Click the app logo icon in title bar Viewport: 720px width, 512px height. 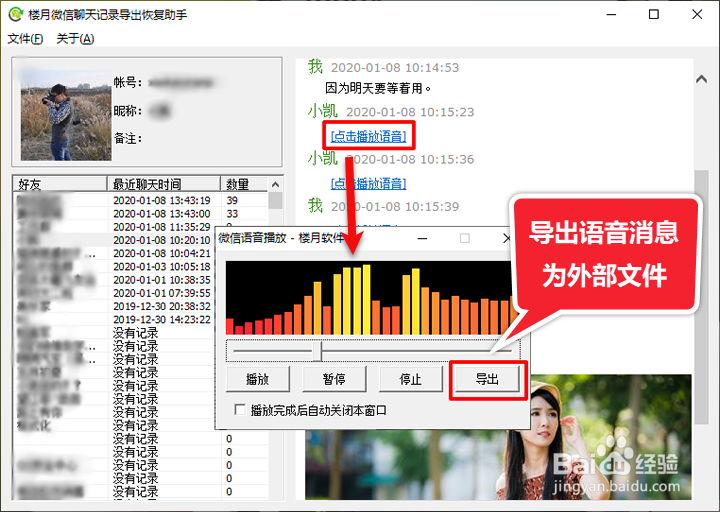(x=16, y=14)
